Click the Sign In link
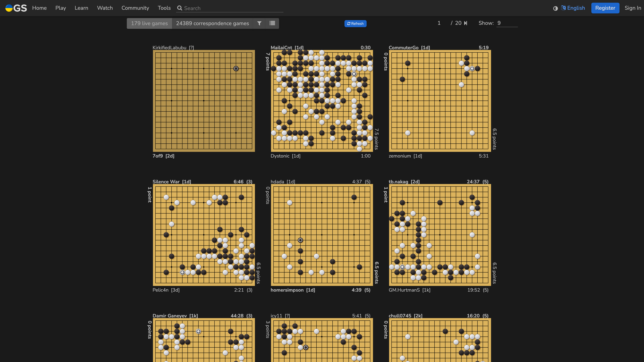This screenshot has height=362, width=644. [x=633, y=8]
